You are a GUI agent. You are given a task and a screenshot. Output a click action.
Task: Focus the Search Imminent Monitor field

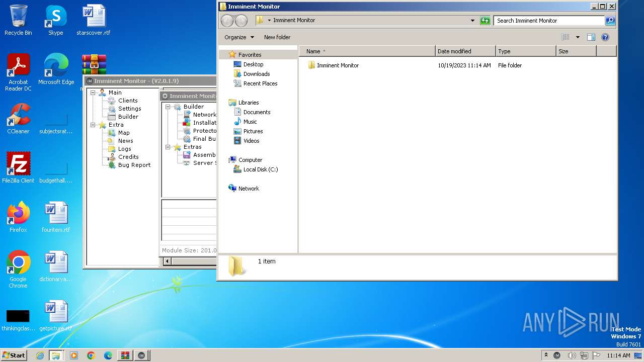tap(549, 21)
